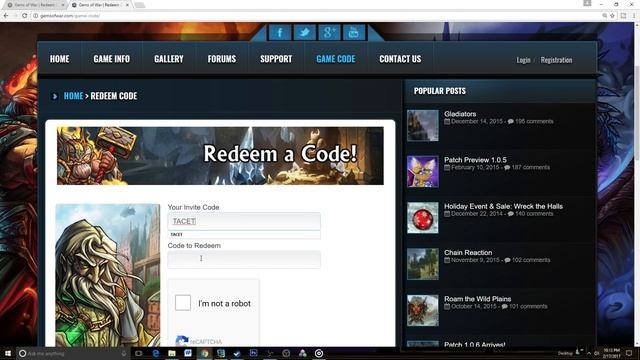Focus the Your Invite Code field
The image size is (640, 360).
(244, 221)
